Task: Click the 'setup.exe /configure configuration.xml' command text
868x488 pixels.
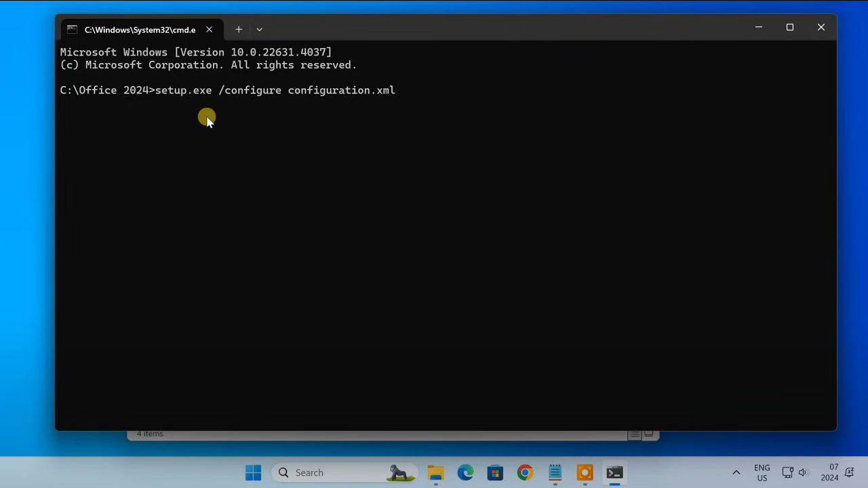Action: tap(275, 90)
